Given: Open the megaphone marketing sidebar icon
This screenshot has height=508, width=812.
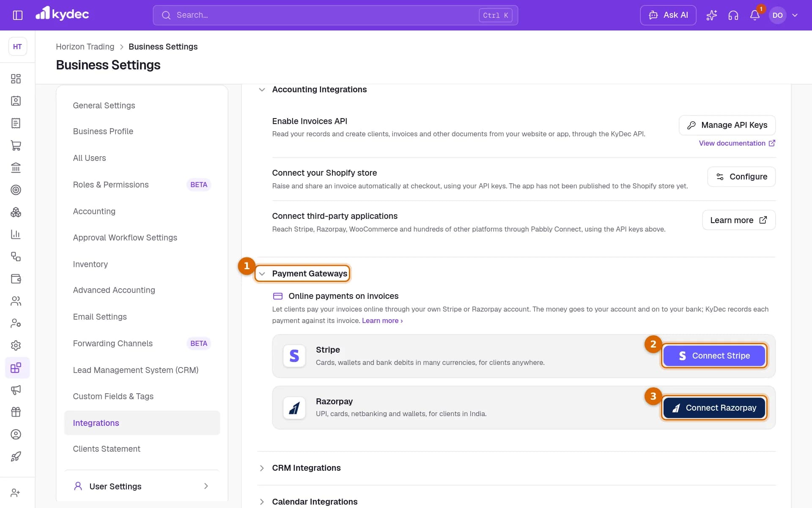Looking at the screenshot, I should 16,390.
